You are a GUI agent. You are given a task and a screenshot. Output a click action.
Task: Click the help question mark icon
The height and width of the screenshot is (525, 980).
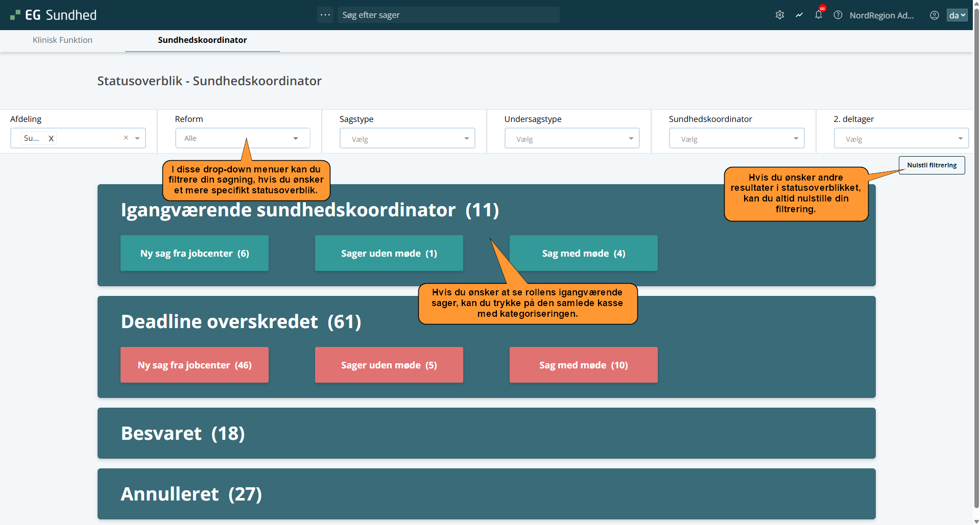838,15
